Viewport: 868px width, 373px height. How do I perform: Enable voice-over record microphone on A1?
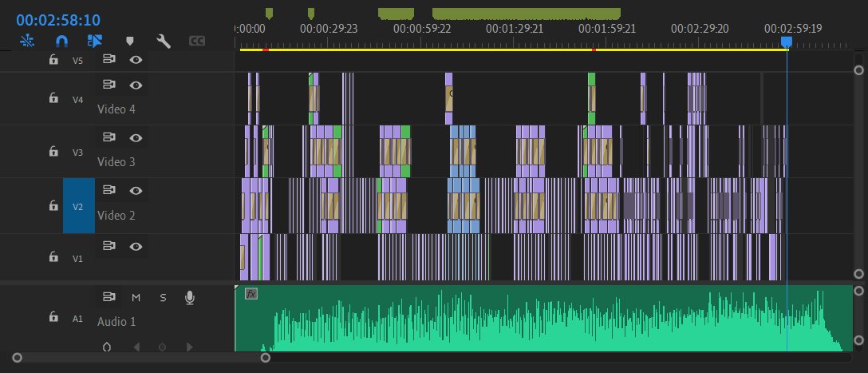[x=189, y=298]
